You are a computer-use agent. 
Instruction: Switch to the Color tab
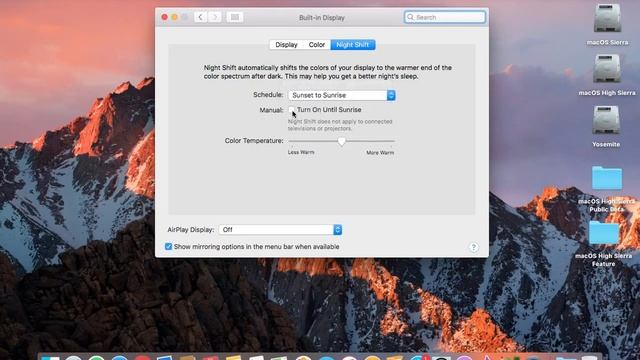point(317,44)
